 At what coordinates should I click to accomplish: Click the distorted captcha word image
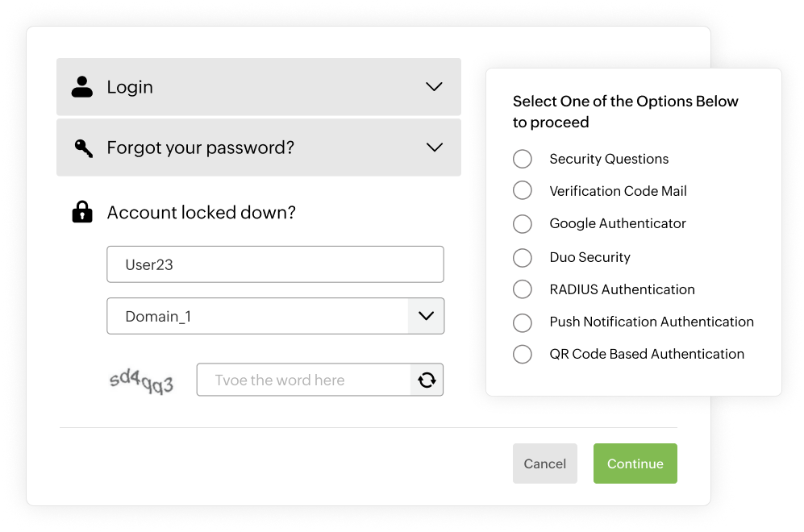141,379
